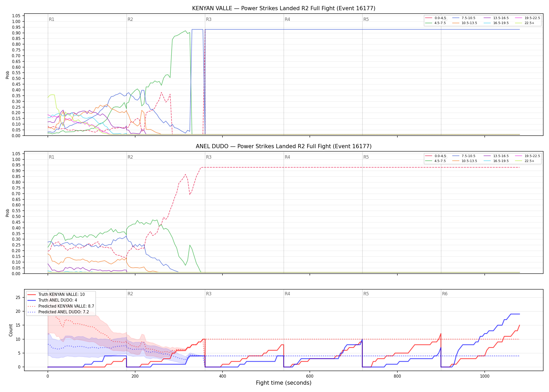This screenshot has width=549, height=392.
Task: Click the R3 marker in KENYAN VALLE chart
Action: [x=209, y=19]
